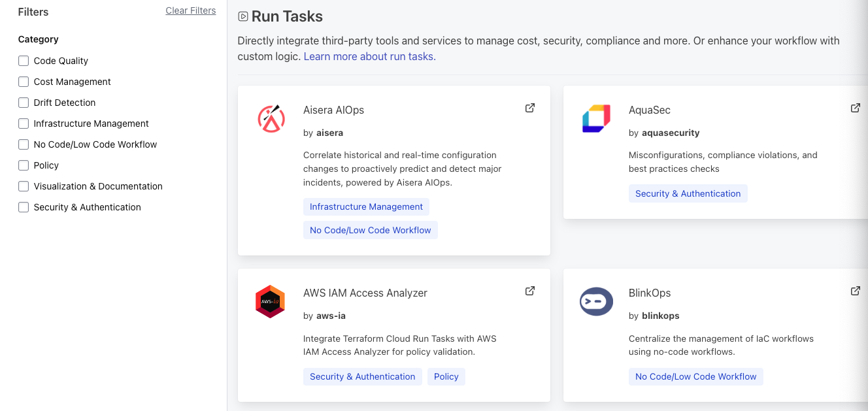Open AquaSec external link icon

[855, 108]
